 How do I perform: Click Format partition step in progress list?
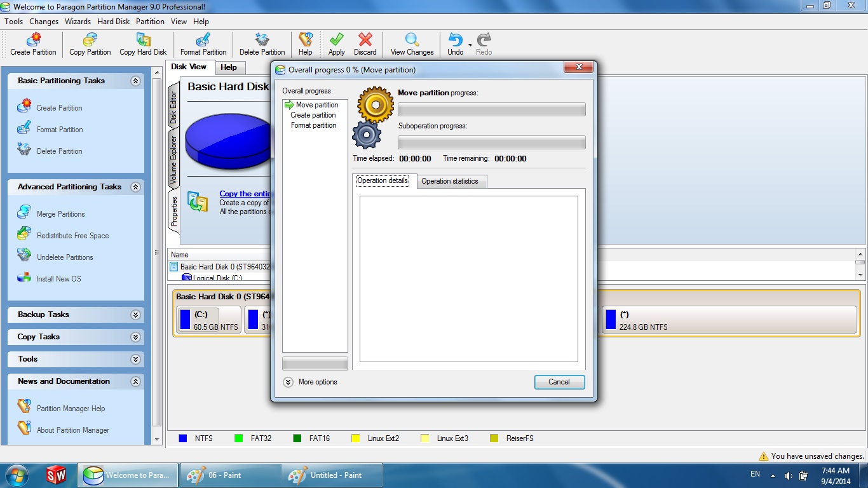(314, 125)
